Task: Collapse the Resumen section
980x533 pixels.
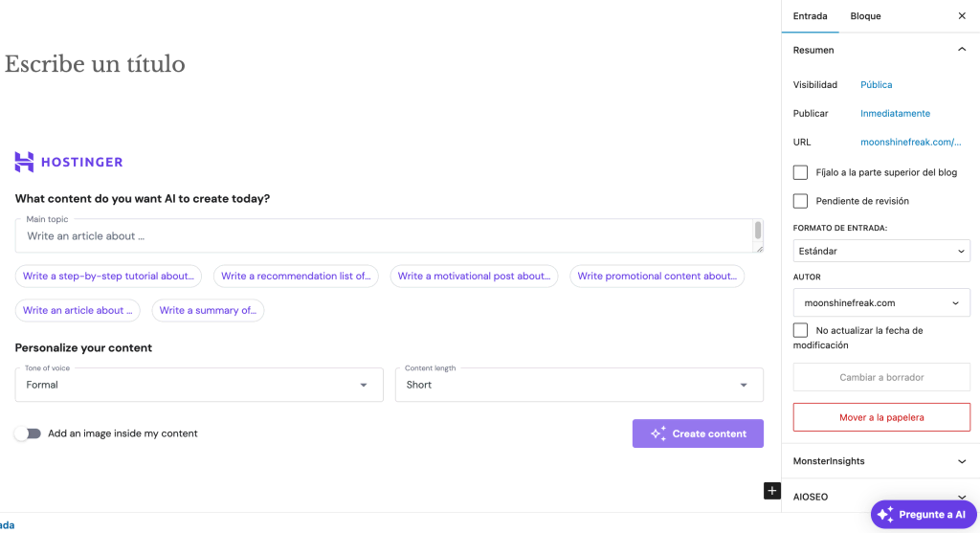Action: pyautogui.click(x=962, y=50)
